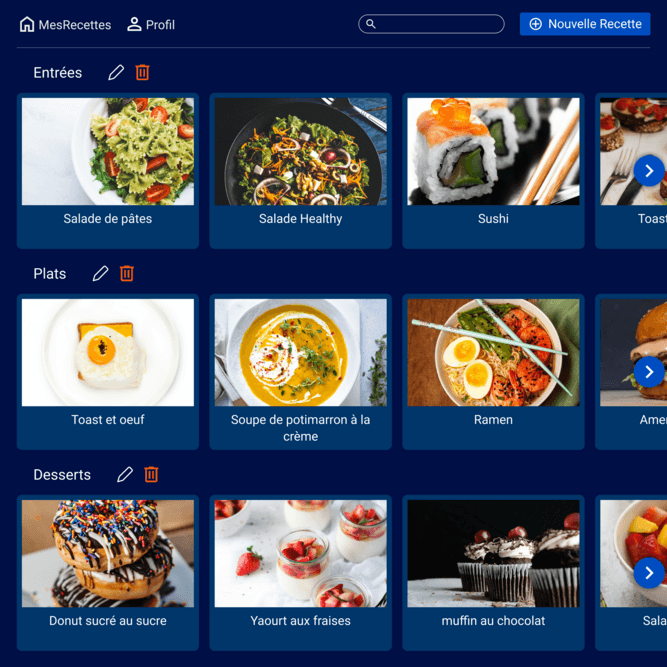Open the Salade de pâtes recipe card

click(x=108, y=171)
